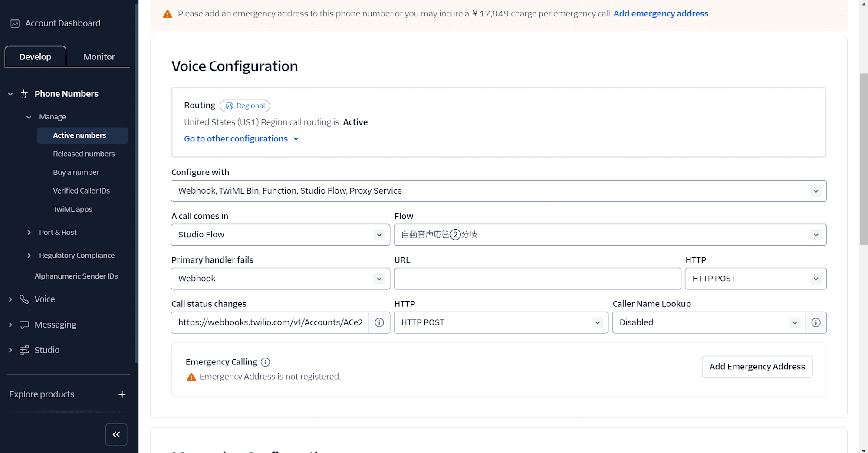Expand Go to other configurations

pos(241,139)
